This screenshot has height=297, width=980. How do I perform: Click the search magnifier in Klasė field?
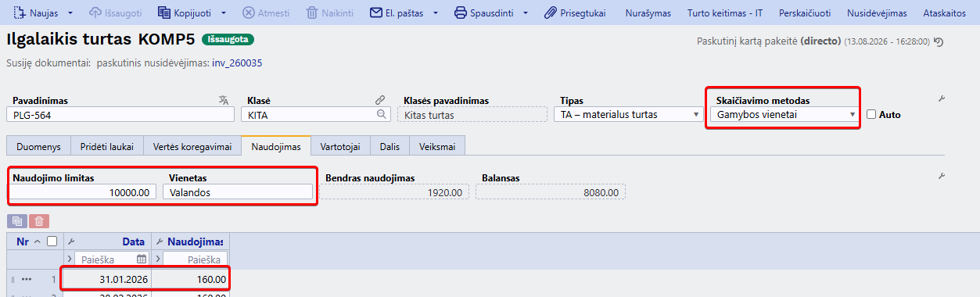click(382, 115)
